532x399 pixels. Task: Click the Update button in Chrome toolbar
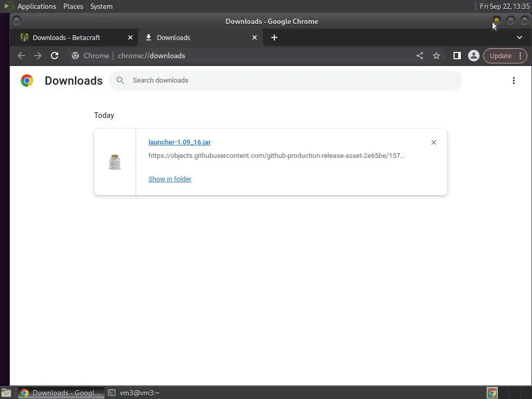click(x=500, y=56)
